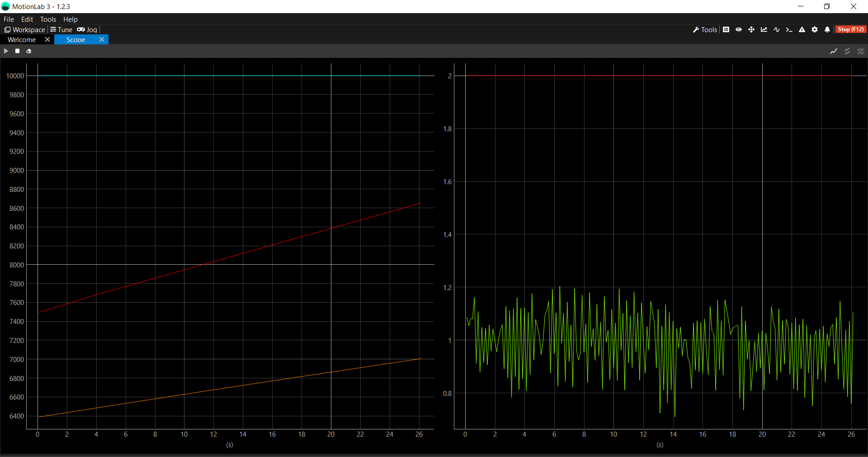
Task: Click the 0.8 label on right plot axis
Action: [447, 394]
